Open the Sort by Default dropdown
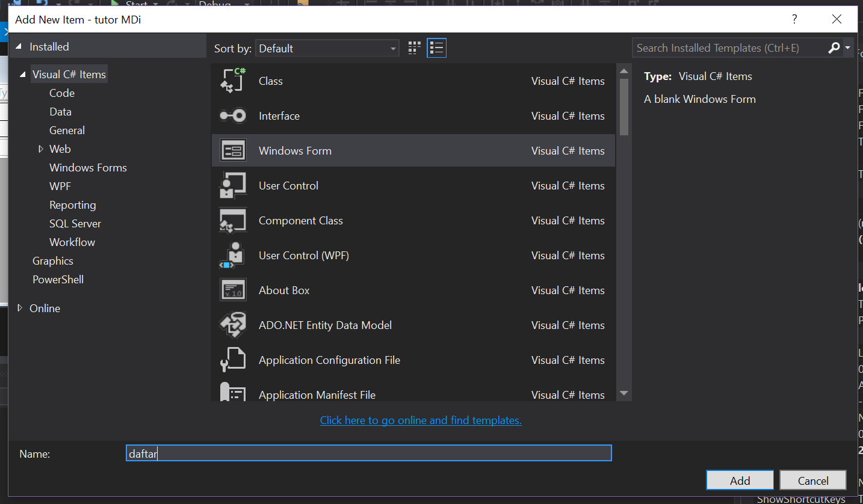This screenshot has width=863, height=504. click(x=327, y=48)
